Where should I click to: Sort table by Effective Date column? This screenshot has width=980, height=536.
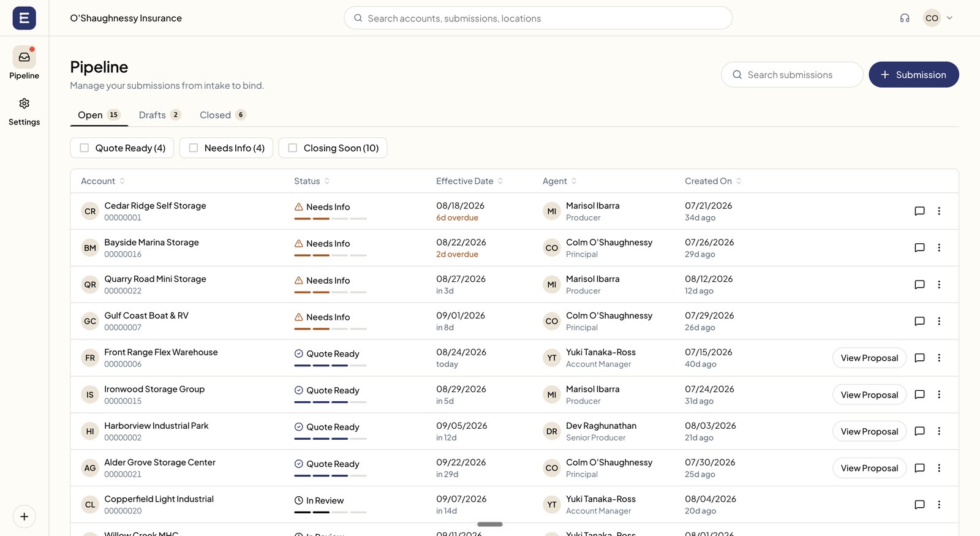[x=470, y=181]
